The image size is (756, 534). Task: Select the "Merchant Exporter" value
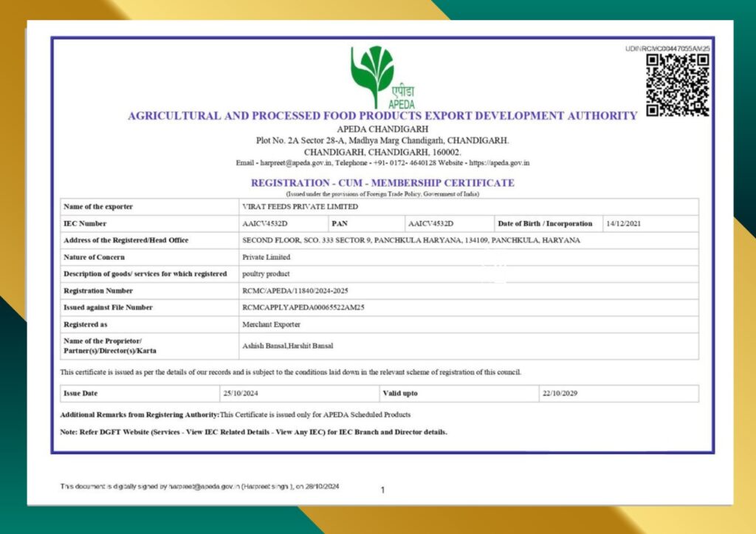(271, 324)
